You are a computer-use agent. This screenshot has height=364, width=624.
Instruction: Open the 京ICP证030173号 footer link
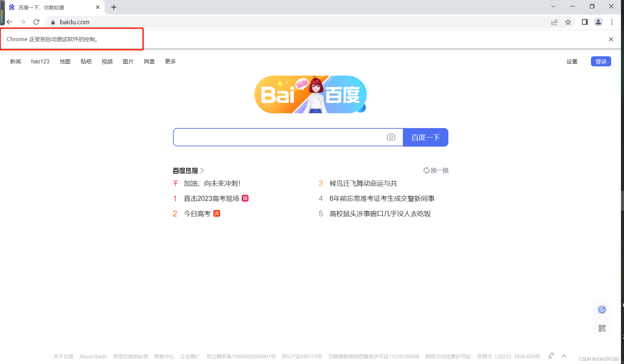coord(302,357)
